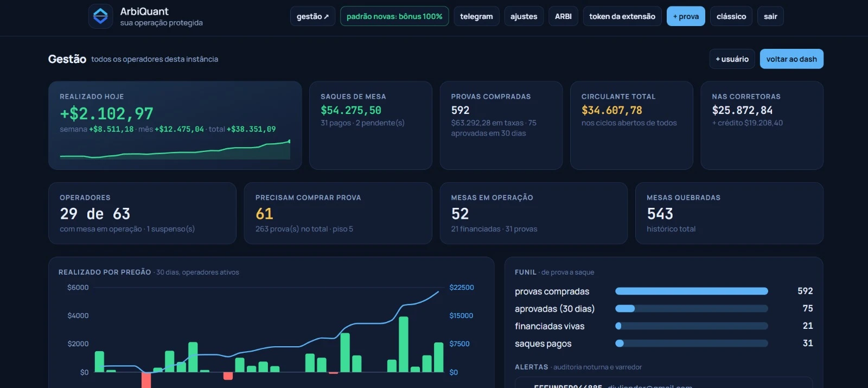Click the Realizado Hoje sparkline chart
This screenshot has width=868, height=388.
pos(175,149)
